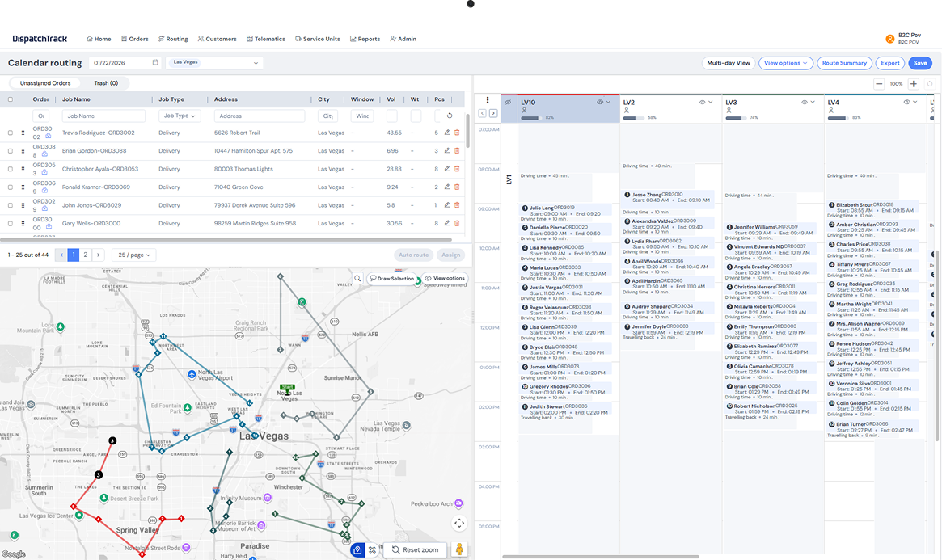Edit the Travis Rodriguez-ORD3002 order with the pencil icon
The height and width of the screenshot is (560, 942).
tap(447, 133)
